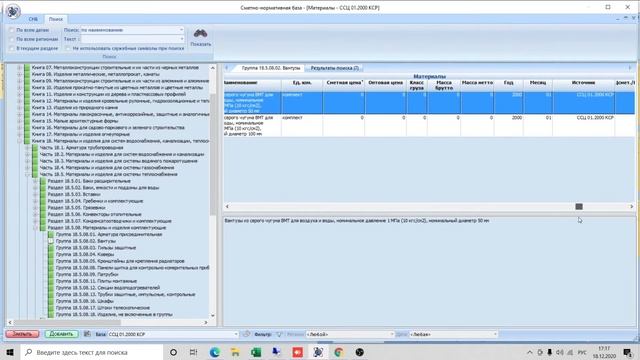Viewport: 640px width, 360px height.
Task: Toggle Не использовать служебные символы checkbox
Action: tap(68, 48)
